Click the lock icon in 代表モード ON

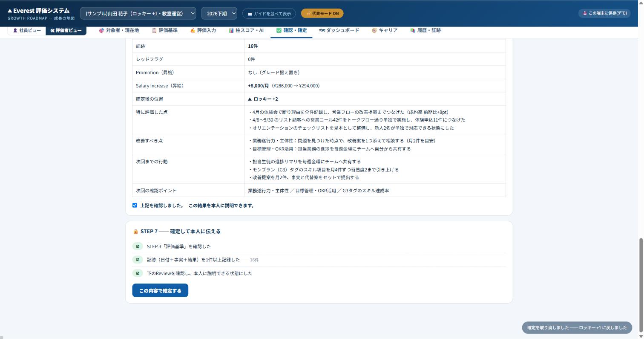pyautogui.click(x=308, y=14)
